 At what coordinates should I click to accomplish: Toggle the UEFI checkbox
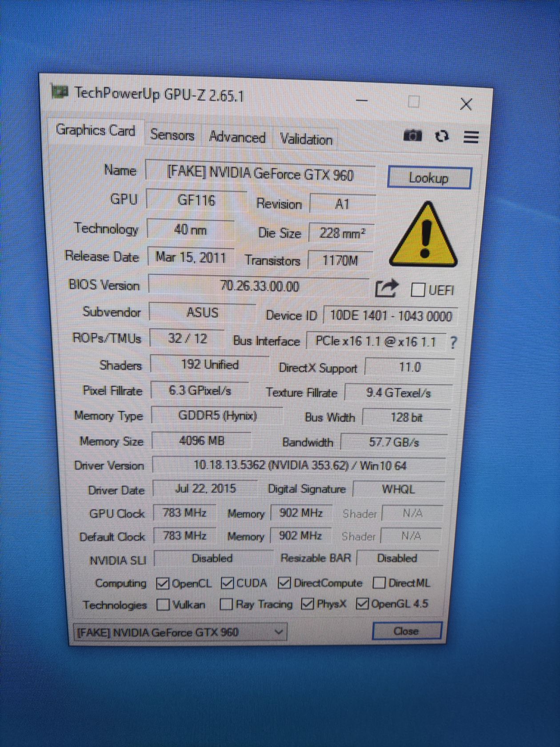pos(418,290)
